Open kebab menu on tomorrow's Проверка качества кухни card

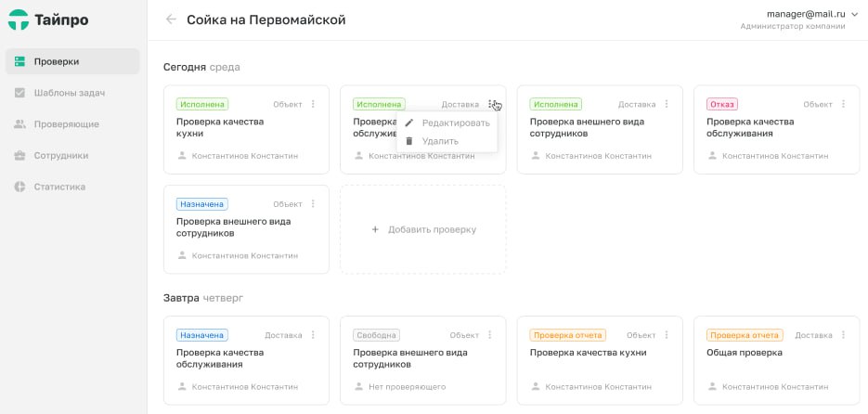click(667, 335)
